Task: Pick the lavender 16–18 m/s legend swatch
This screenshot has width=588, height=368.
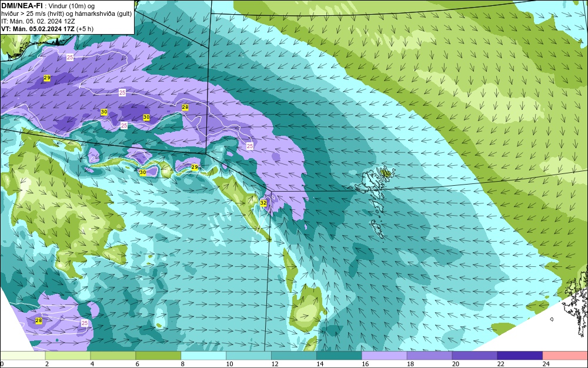Action: tap(384, 356)
